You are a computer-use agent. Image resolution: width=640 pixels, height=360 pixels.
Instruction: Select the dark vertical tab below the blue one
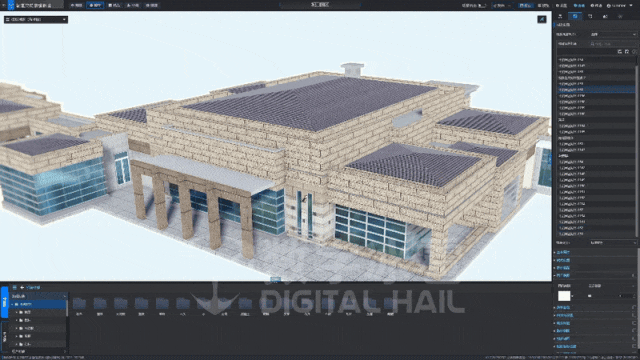[4, 336]
